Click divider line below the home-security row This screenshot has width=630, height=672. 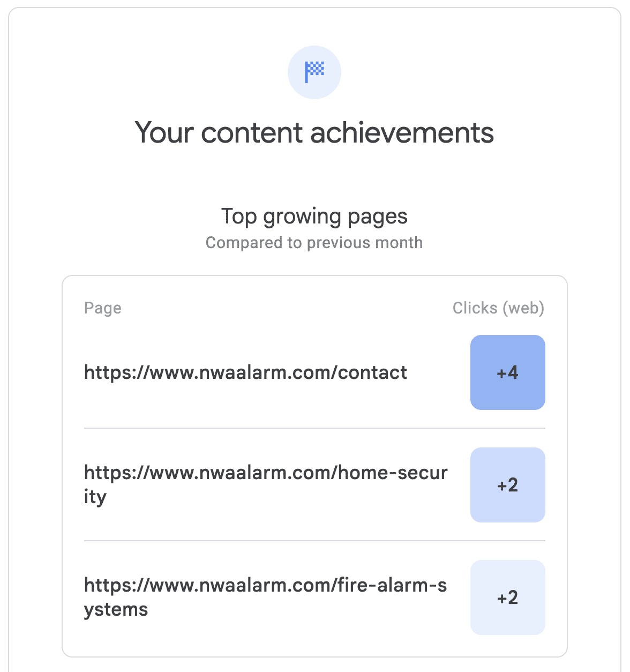(314, 541)
